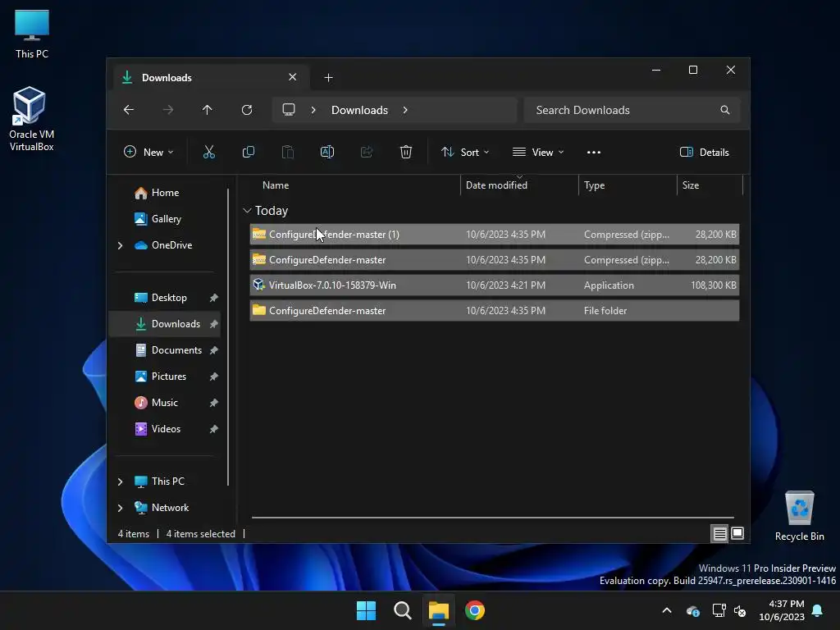The width and height of the screenshot is (840, 630).
Task: Click File Explorer on the taskbar
Action: [x=438, y=610]
